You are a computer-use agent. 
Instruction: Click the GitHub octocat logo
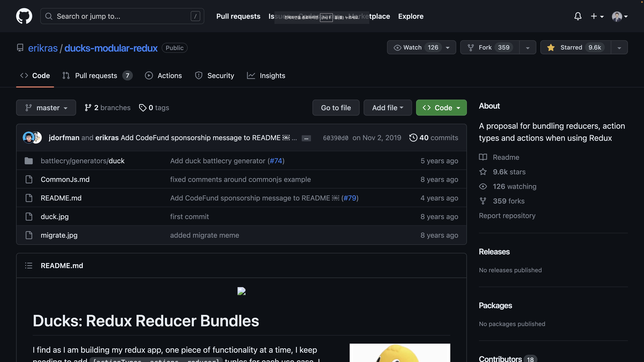pos(24,16)
